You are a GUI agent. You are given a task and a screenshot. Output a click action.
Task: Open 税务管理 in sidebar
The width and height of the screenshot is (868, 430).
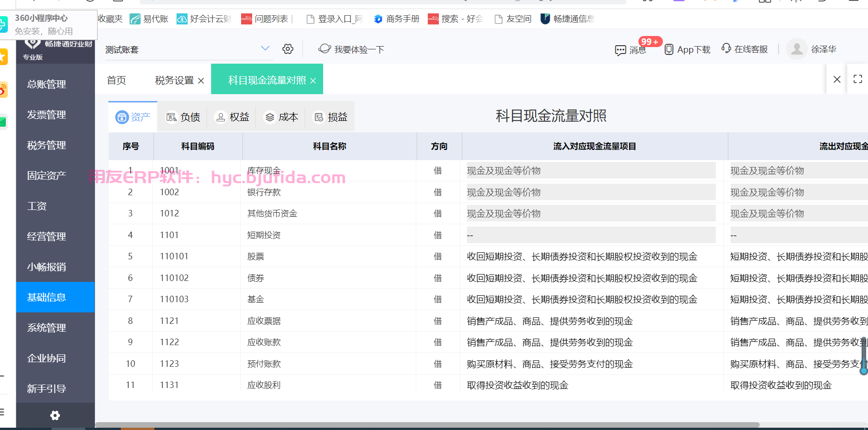click(x=55, y=145)
